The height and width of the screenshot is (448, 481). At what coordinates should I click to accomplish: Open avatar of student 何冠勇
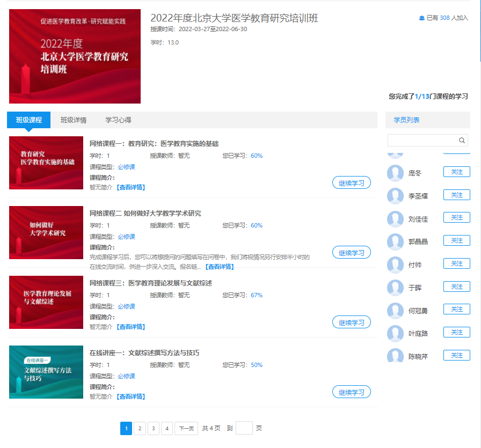(x=395, y=311)
